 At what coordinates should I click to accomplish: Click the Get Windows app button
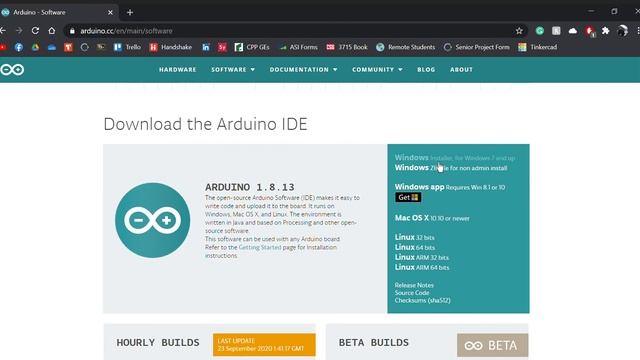[408, 198]
